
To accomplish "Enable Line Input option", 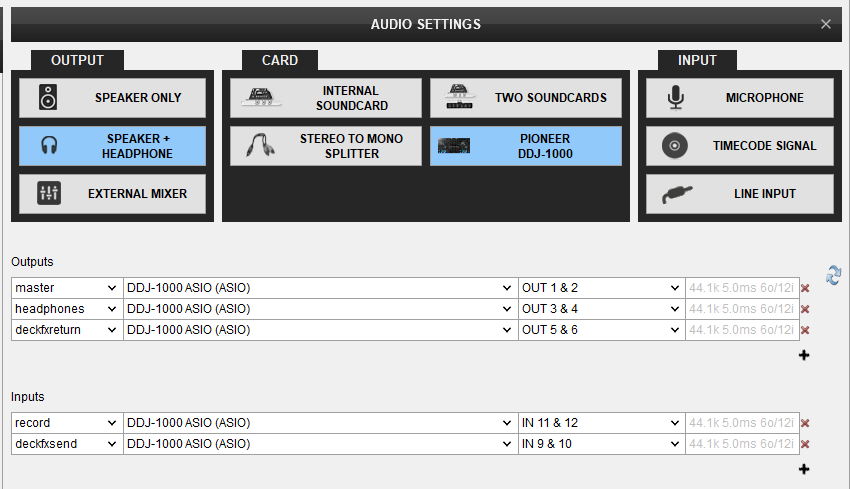I will click(739, 194).
